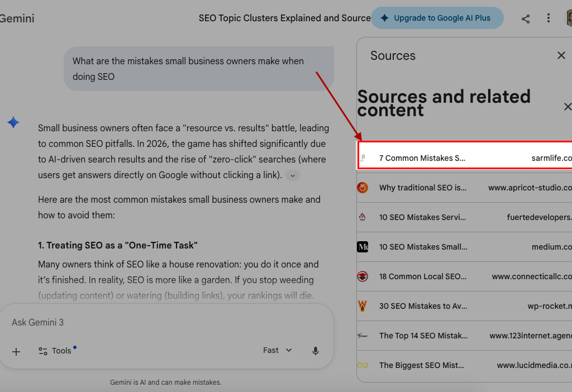
Task: Open the Tools menu
Action: click(55, 351)
